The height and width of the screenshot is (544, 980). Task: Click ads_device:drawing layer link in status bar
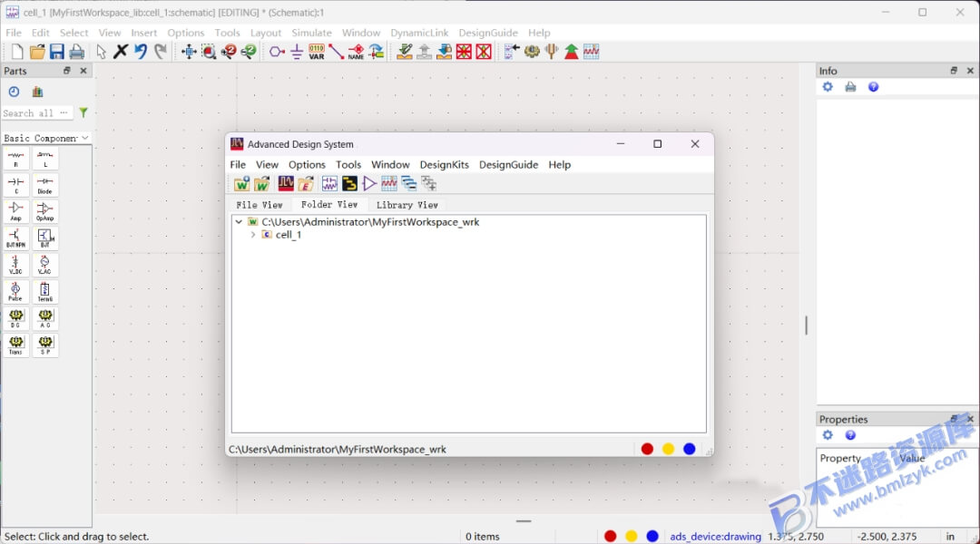[716, 537]
